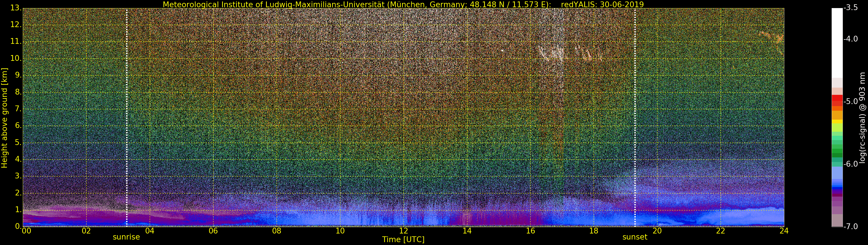Pick the brownish bottom segment of the colorbar
This screenshot has height=245, width=868.
pos(837,220)
